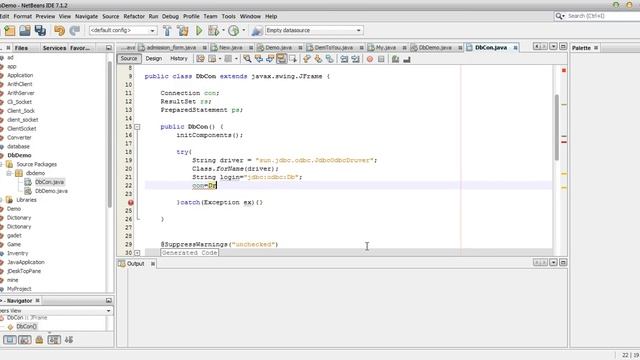Click Shift Line Right editor icon

356,59
